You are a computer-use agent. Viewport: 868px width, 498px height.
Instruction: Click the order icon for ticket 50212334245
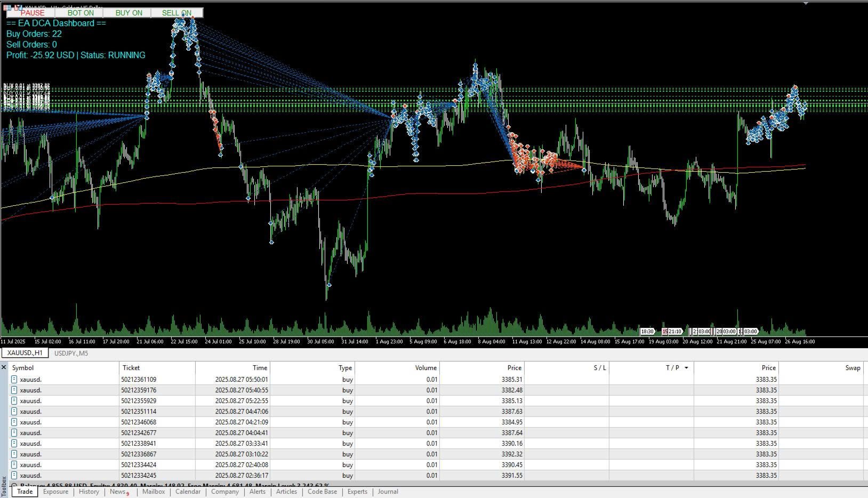point(14,476)
